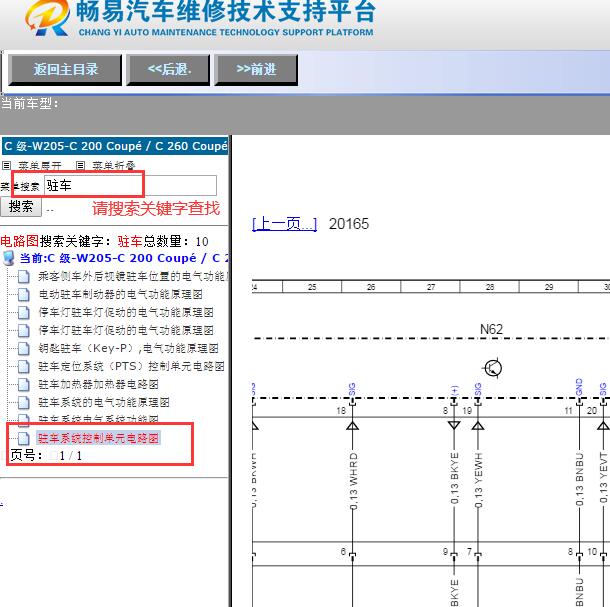Click the 返回主目录 button
Image resolution: width=610 pixels, height=607 pixels.
point(65,70)
